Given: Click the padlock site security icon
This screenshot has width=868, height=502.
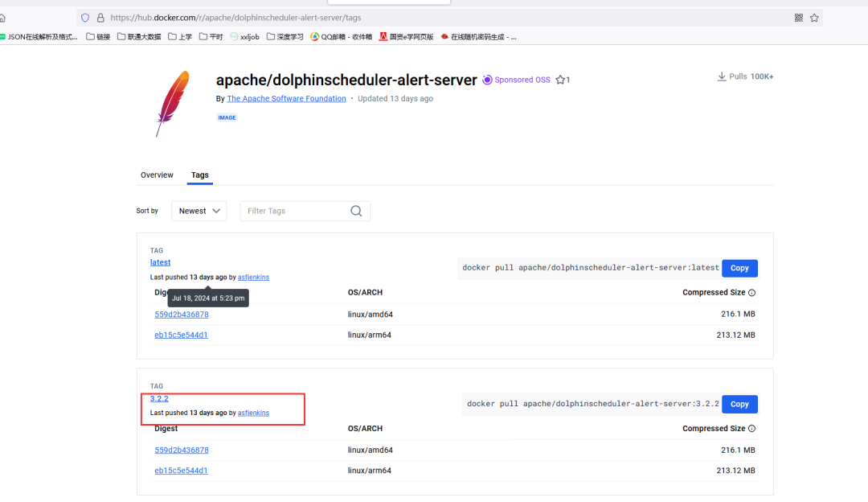Looking at the screenshot, I should tap(100, 18).
